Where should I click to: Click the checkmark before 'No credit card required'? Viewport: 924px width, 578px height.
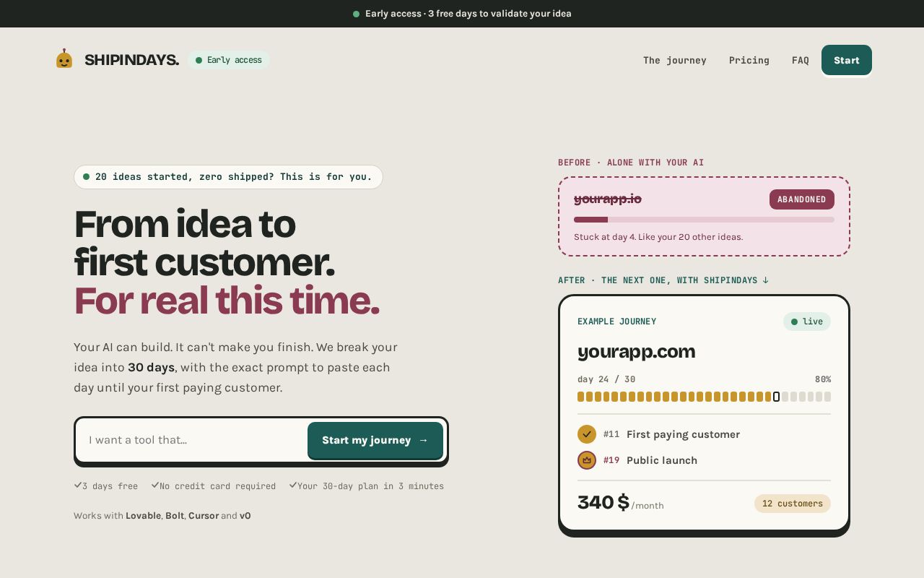coord(154,486)
